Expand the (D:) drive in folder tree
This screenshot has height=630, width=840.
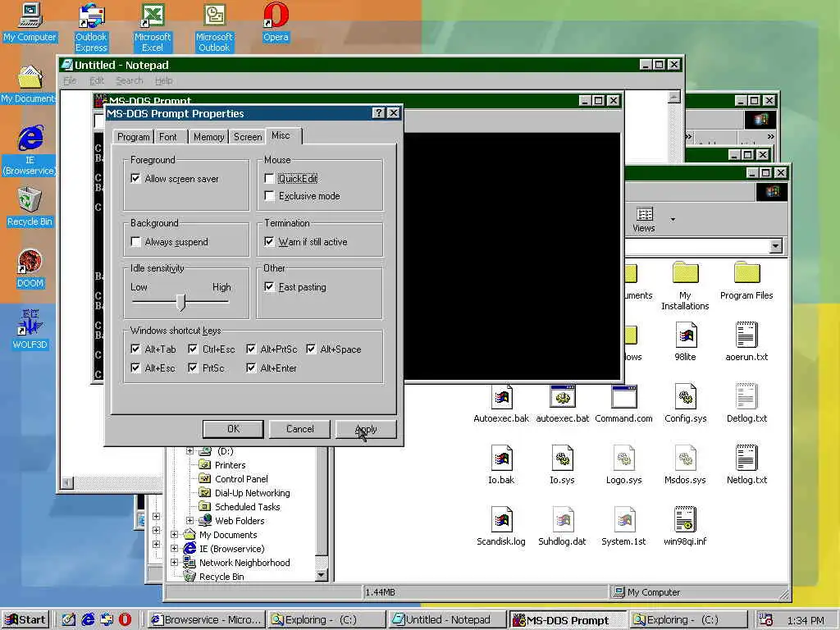click(189, 451)
